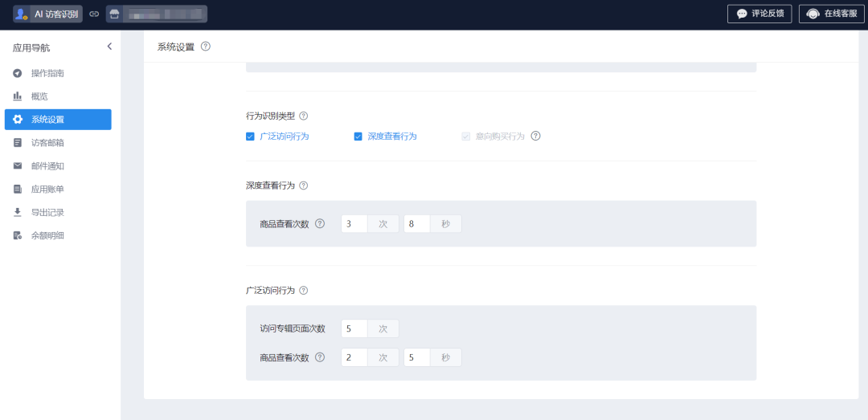
Task: Click the envelope icon next to 邮件通知
Action: coord(18,166)
